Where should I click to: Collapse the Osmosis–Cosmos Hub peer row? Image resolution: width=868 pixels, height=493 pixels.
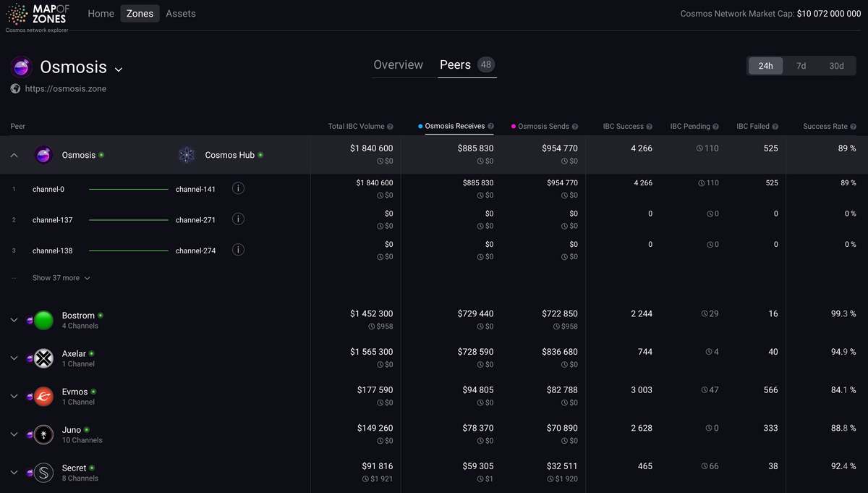[x=14, y=155]
